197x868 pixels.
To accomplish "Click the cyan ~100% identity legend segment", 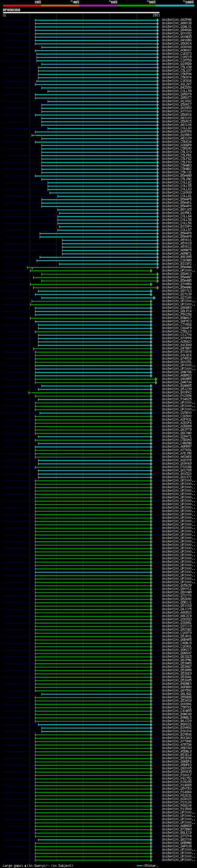I will 175,6.
